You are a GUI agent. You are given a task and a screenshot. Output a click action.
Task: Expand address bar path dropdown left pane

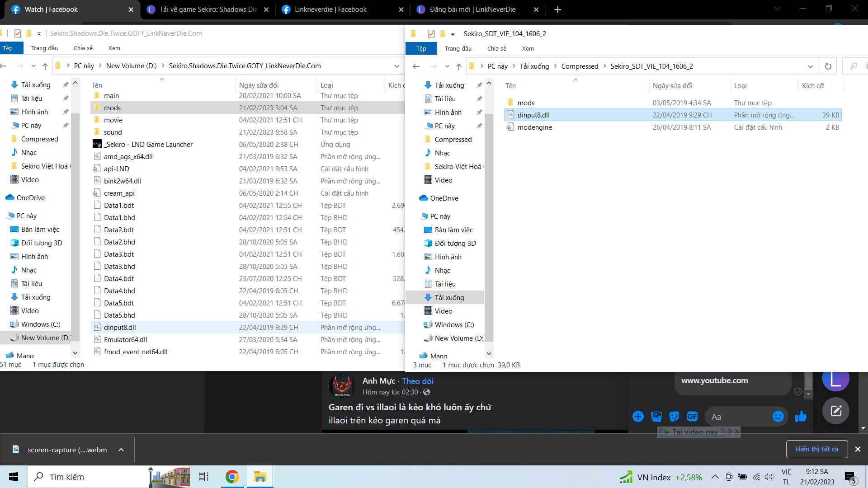coord(396,66)
